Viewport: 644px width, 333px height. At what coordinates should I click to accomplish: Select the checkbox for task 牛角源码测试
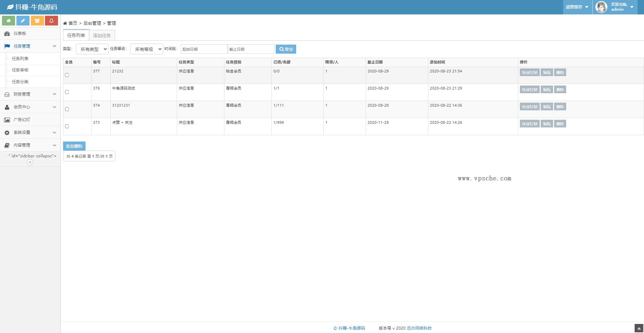click(67, 92)
